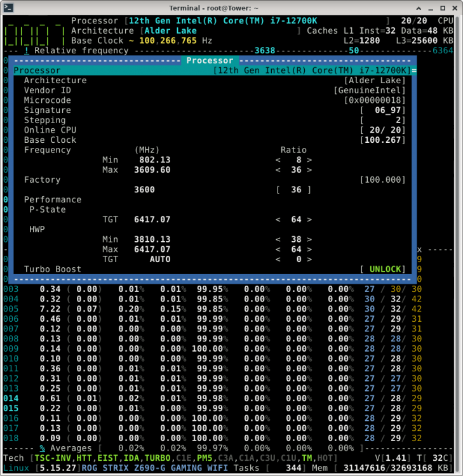
Task: Increase HWP Min ratio 38 with right arrow
Action: pos(309,239)
